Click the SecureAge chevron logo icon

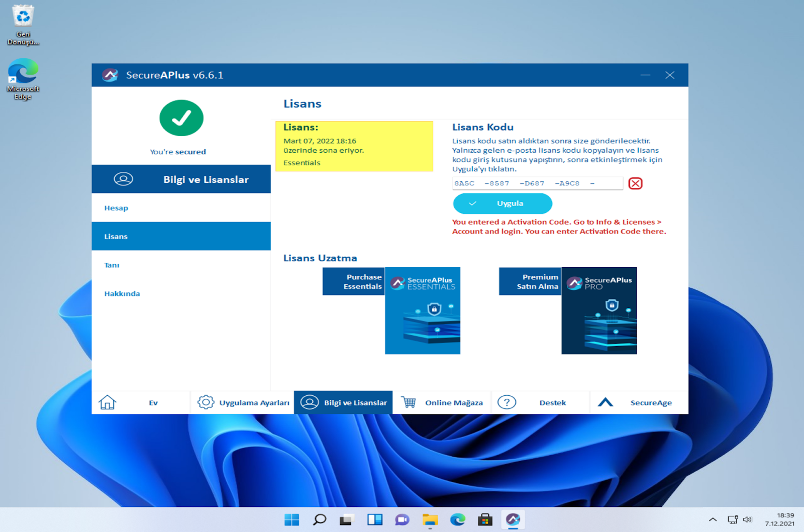(x=606, y=402)
